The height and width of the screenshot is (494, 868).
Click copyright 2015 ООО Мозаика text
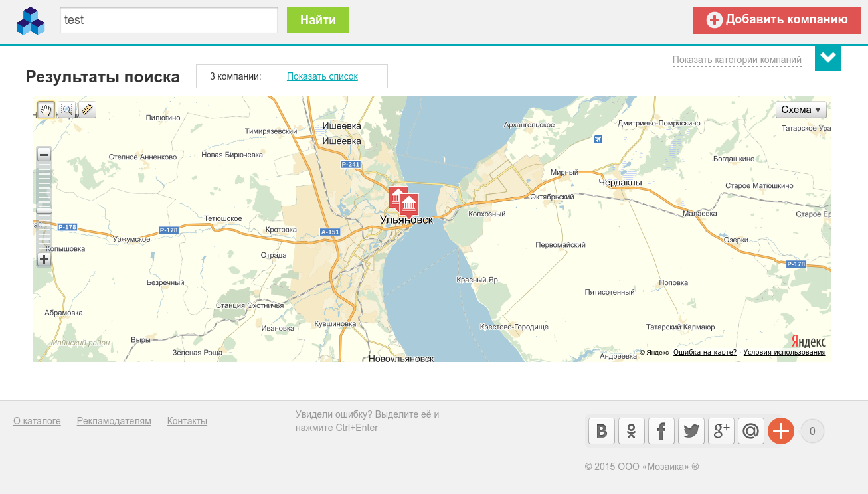[x=642, y=467]
